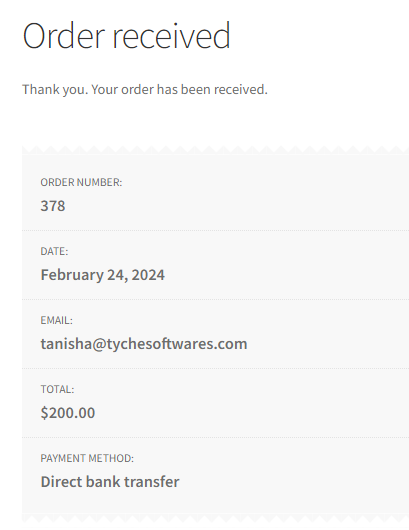Screen dimensions: 409x530
Task: Click the Order received heading
Action: coord(126,35)
